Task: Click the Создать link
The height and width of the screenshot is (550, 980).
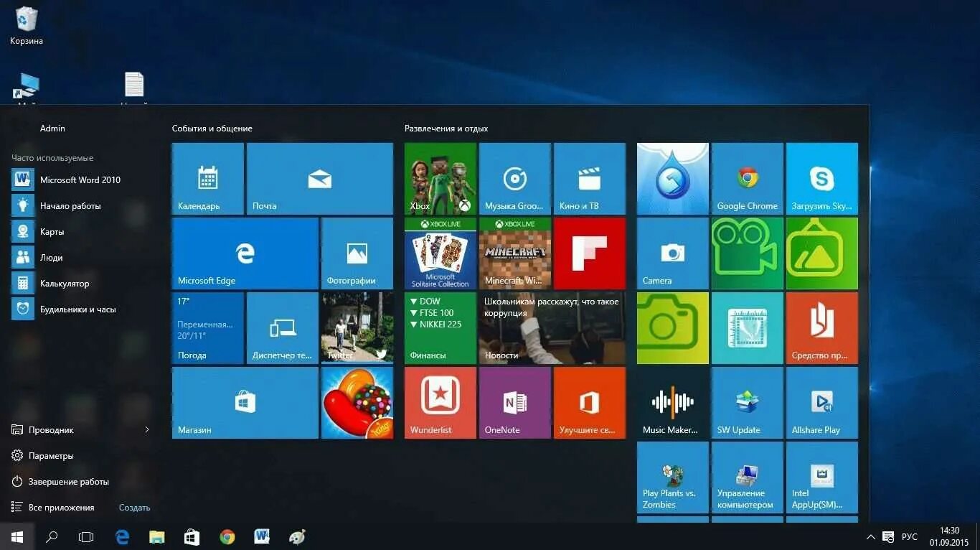Action: [134, 508]
